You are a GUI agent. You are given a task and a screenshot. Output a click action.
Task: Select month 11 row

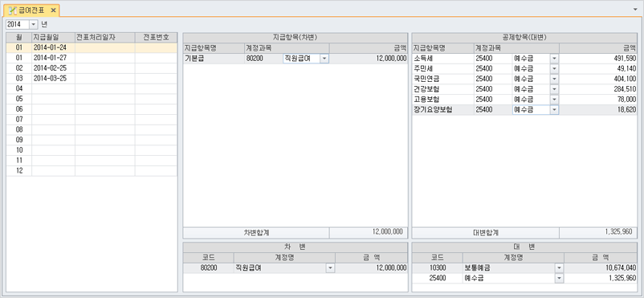(x=92, y=161)
